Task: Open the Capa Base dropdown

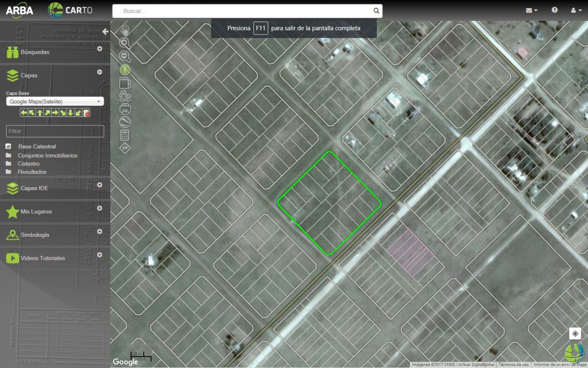Action: pos(55,102)
